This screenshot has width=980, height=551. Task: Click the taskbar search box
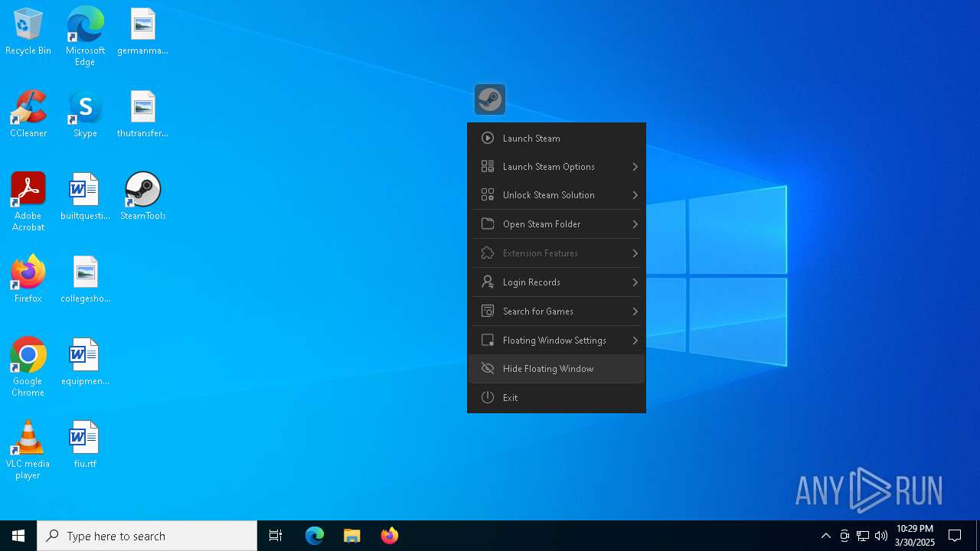click(147, 536)
